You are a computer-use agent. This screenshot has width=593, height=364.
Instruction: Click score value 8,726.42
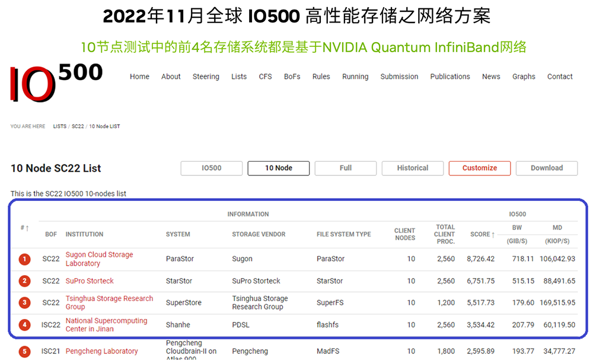pyautogui.click(x=481, y=259)
